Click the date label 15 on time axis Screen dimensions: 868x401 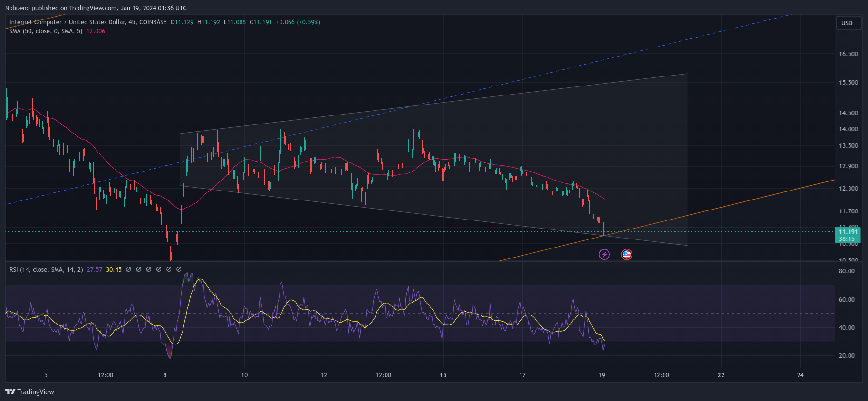pos(443,375)
